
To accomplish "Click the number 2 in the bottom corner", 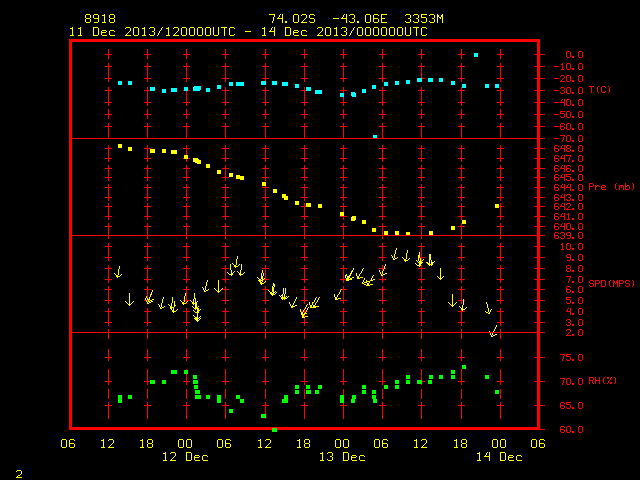I will click(x=19, y=474).
